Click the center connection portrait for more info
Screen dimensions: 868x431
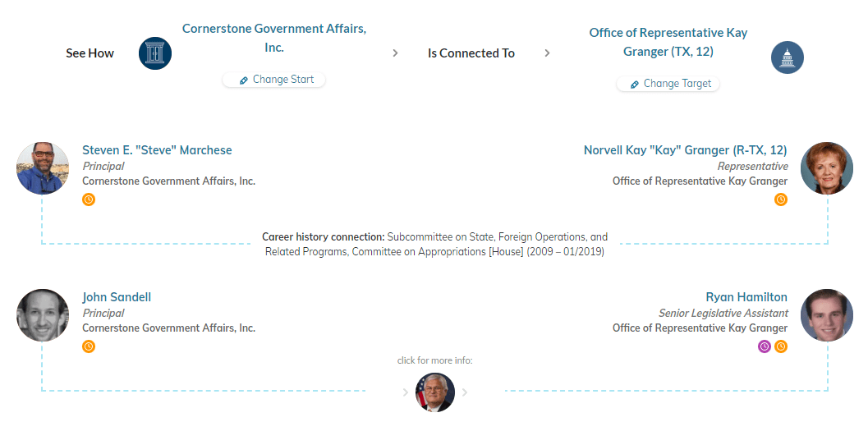click(435, 392)
